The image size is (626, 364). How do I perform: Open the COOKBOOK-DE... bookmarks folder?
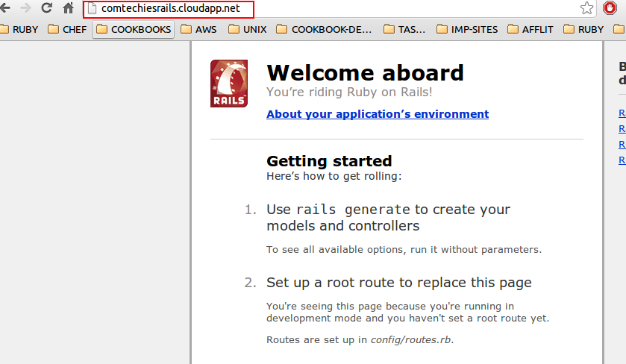[x=324, y=30]
